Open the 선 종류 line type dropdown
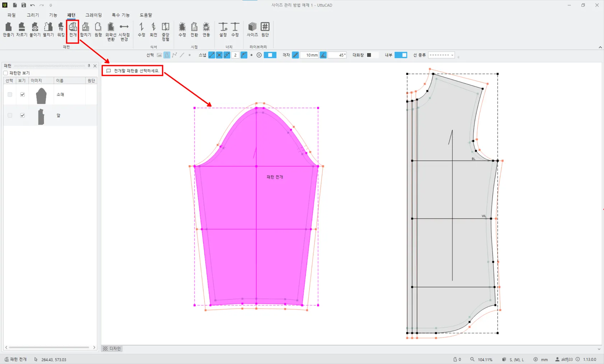The height and width of the screenshot is (364, 604). [442, 55]
